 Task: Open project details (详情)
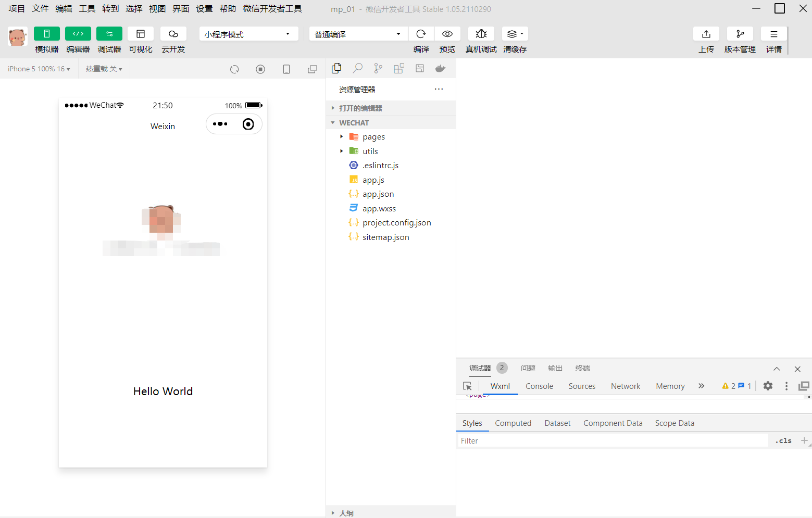(774, 34)
